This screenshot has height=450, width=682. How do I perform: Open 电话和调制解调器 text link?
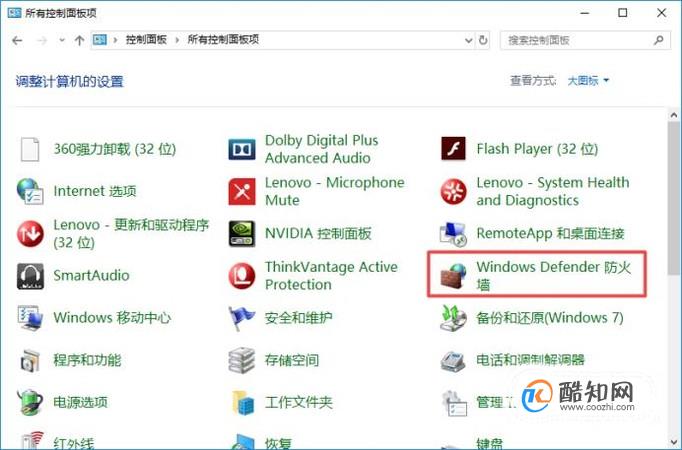point(530,360)
